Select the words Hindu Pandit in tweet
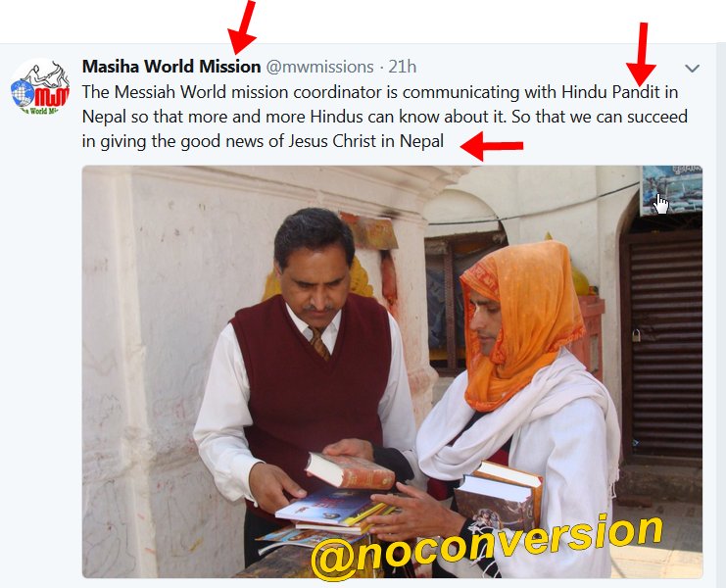This screenshot has width=726, height=588. tap(610, 92)
